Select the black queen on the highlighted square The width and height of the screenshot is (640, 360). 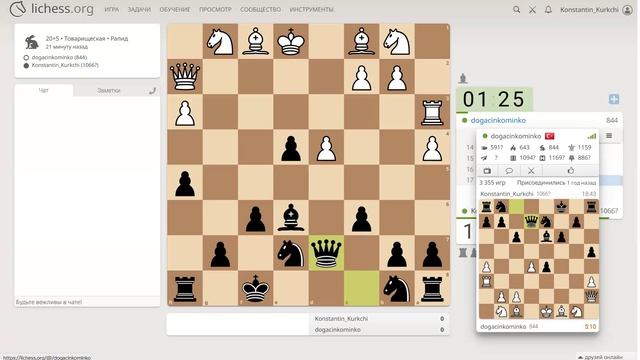[326, 253]
